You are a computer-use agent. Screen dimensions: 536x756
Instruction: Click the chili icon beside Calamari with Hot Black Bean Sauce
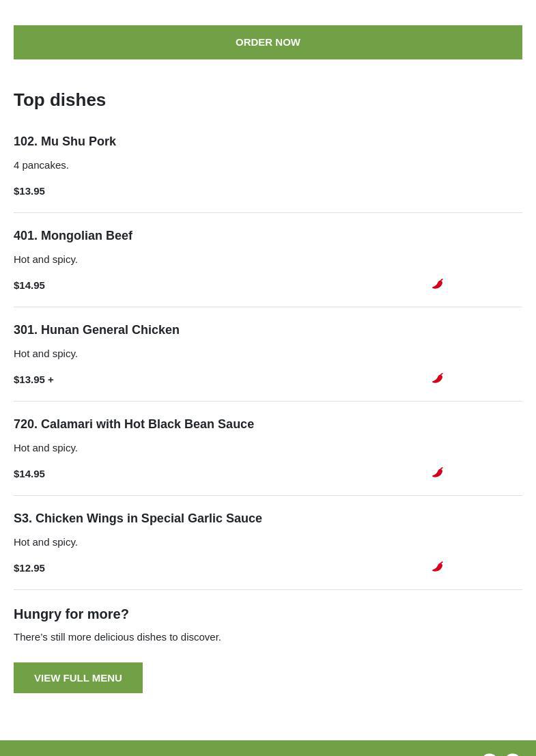pyautogui.click(x=438, y=472)
